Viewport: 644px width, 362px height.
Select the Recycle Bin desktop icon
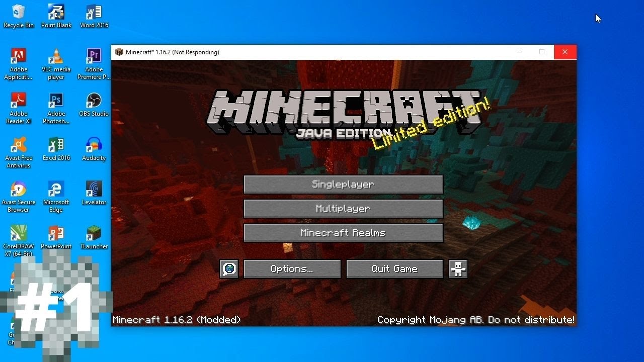19,16
